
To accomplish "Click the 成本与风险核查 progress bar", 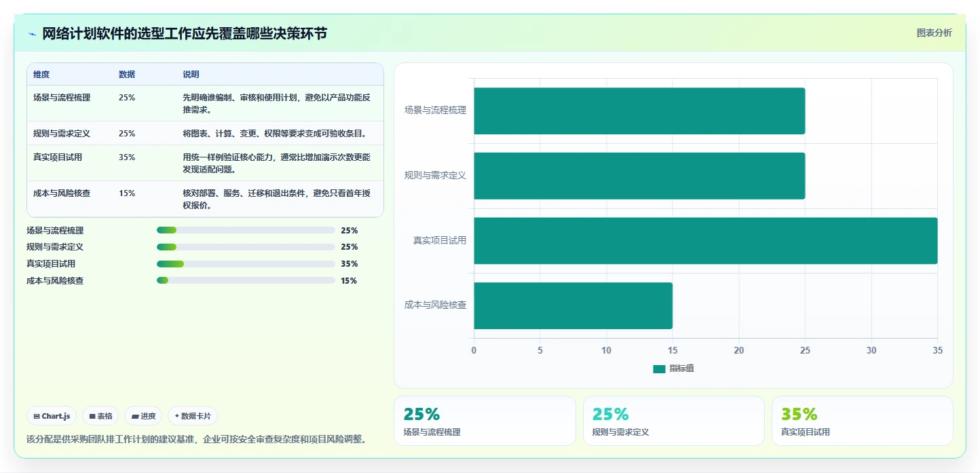I will point(246,280).
